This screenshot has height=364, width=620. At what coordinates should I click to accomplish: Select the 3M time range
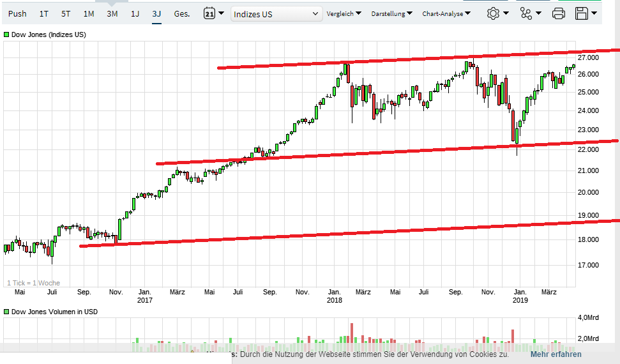112,14
